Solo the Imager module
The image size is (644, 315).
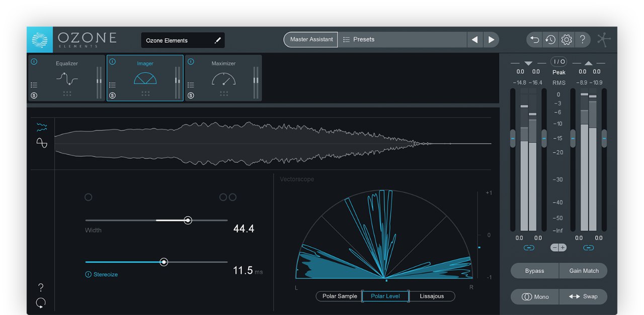(x=112, y=95)
